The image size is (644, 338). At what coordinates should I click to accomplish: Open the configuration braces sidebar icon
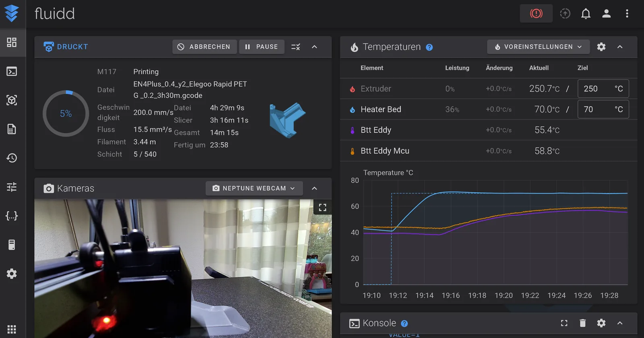coord(12,216)
